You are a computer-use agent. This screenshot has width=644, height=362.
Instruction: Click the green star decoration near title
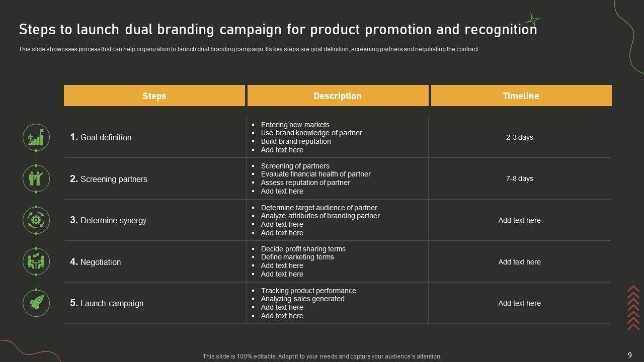point(532,21)
